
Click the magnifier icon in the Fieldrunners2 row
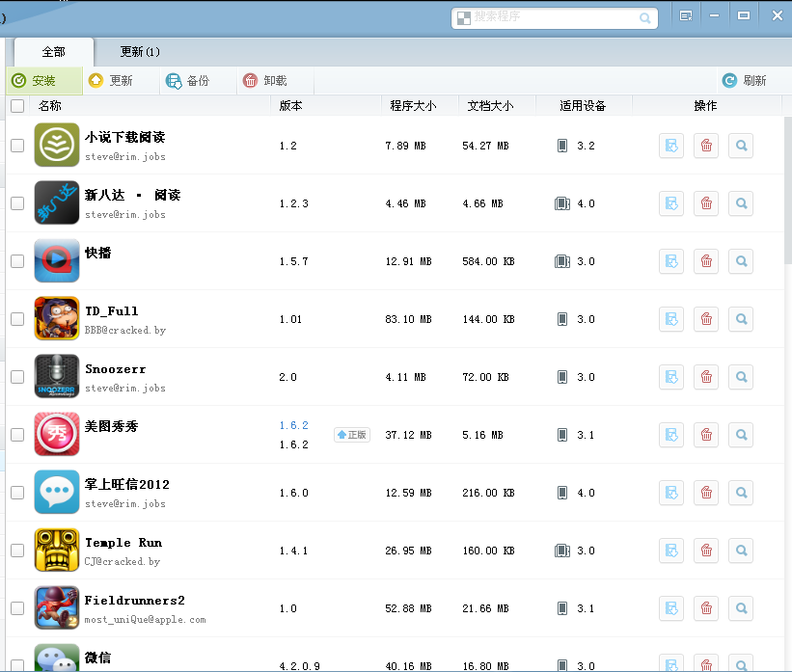[x=741, y=608]
